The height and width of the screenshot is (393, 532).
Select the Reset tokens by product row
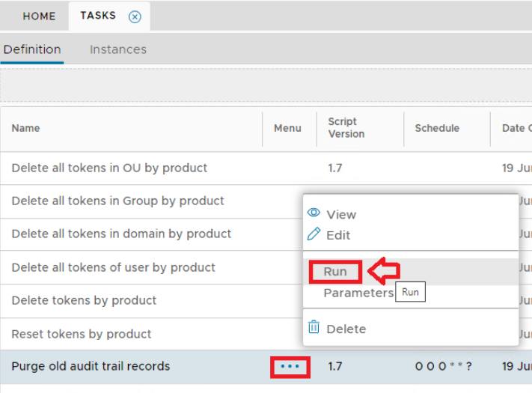[82, 334]
